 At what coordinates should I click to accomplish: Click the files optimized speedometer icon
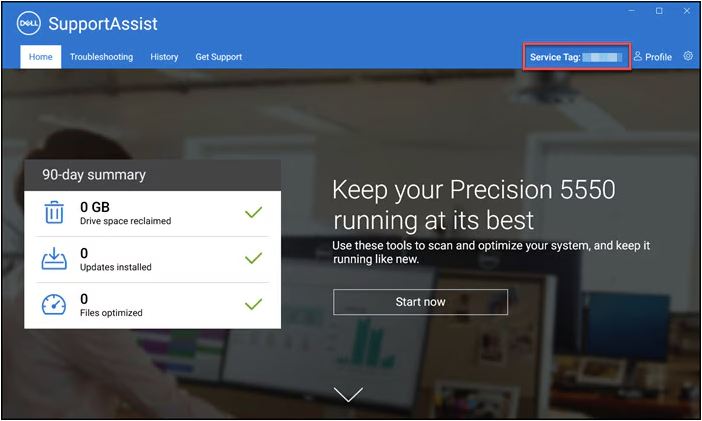54,305
